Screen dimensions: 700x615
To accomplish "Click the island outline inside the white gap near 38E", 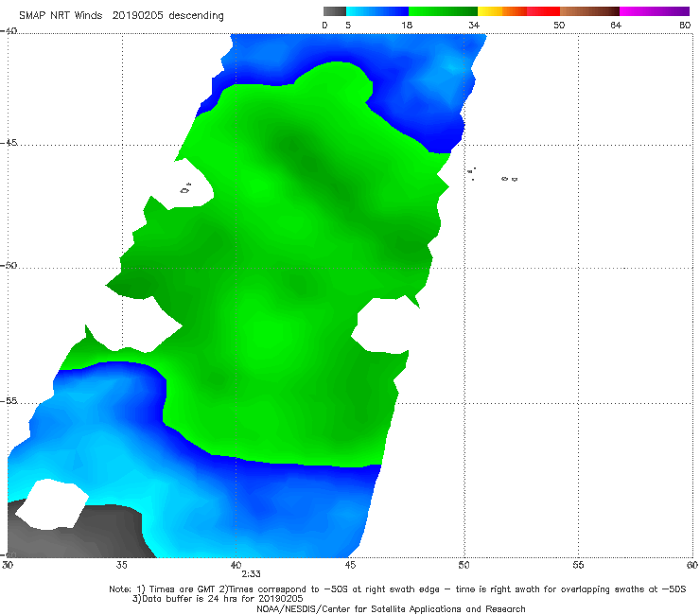I will click(185, 188).
